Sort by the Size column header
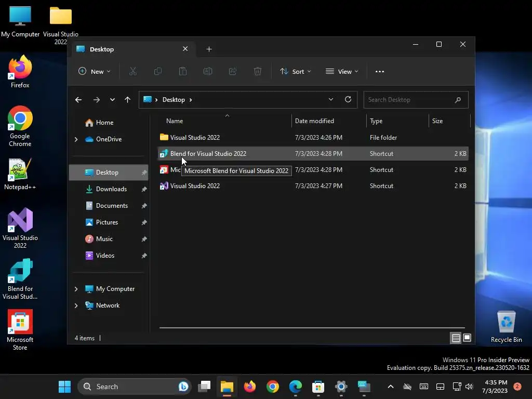Viewport: 532px width, 399px height. [x=449, y=121]
